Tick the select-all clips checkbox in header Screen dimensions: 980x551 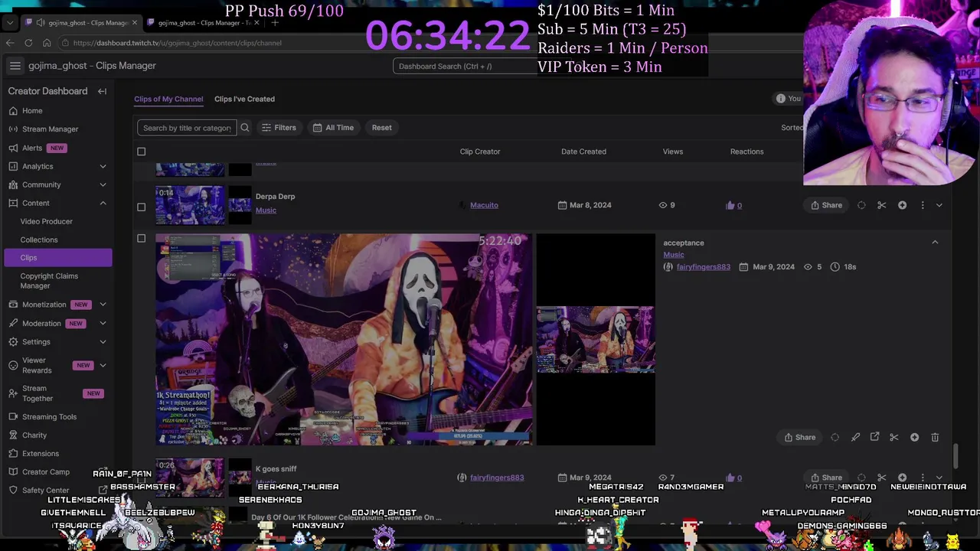point(141,152)
